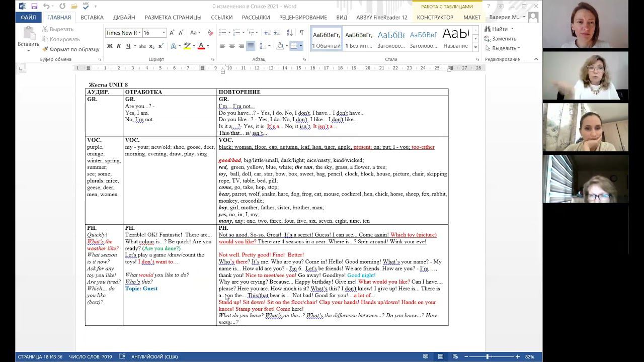644x362 pixels.
Task: Expand the Выделить (Select) dropdown
Action: (504, 48)
